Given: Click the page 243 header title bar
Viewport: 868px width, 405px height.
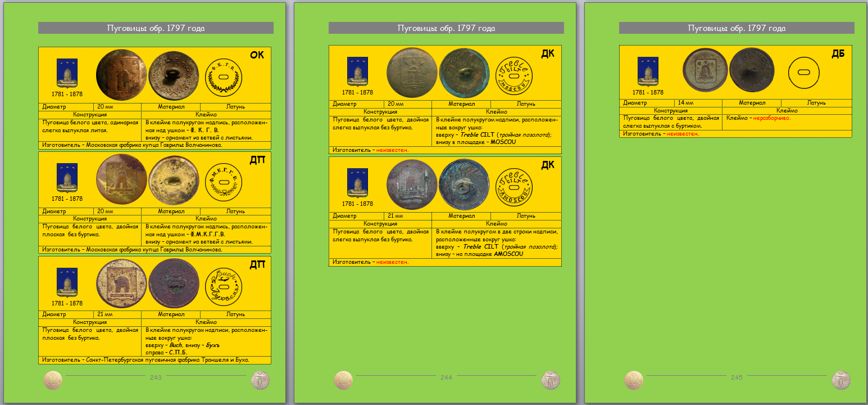Looking at the screenshot, I should (156, 28).
